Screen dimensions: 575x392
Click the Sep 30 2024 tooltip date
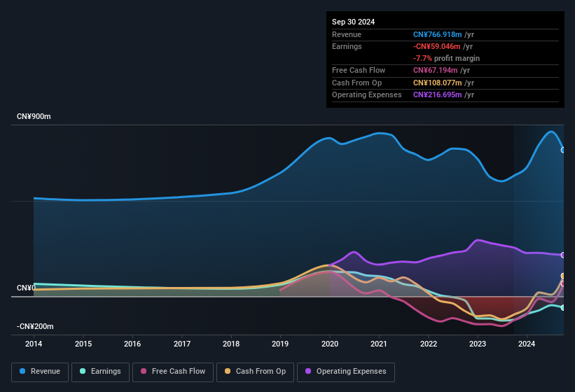(x=353, y=22)
